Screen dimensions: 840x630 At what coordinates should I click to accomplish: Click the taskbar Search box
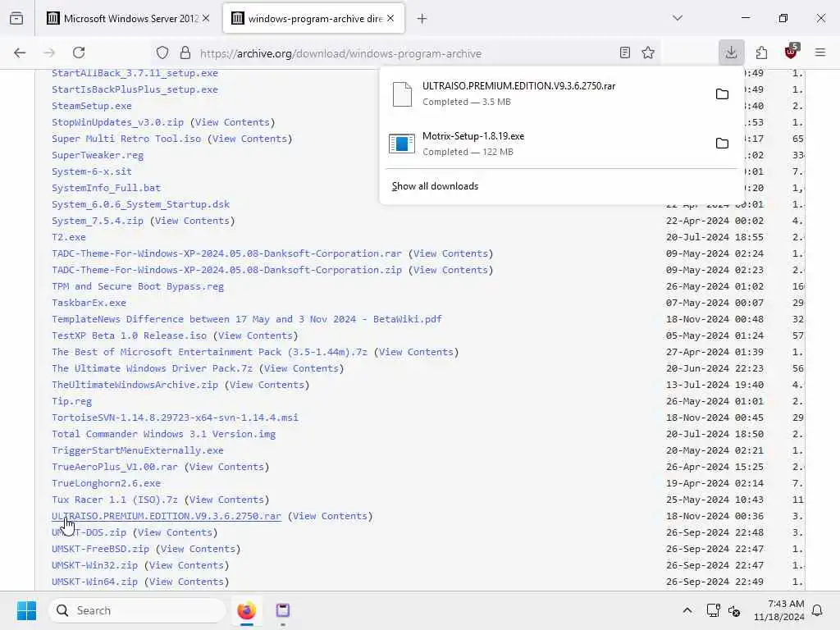[137, 610]
